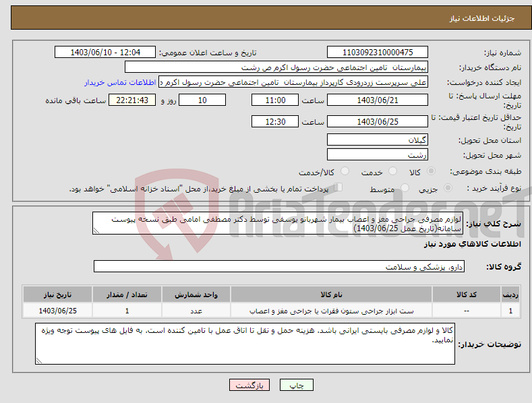Click the item name cell for spinal surgery set
Image resolution: width=532 pixels, height=403 pixels.
[x=331, y=311]
